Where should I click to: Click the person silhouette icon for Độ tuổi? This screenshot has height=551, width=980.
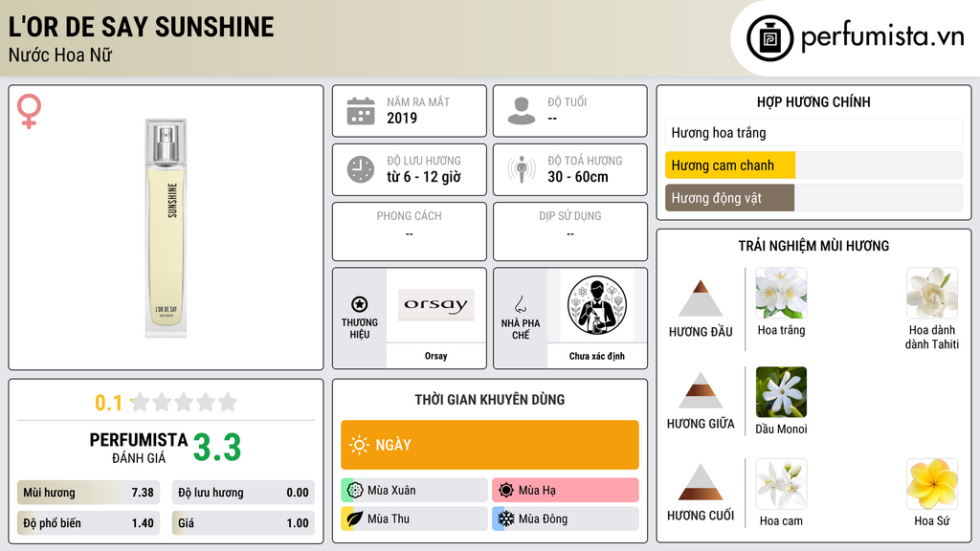(522, 111)
